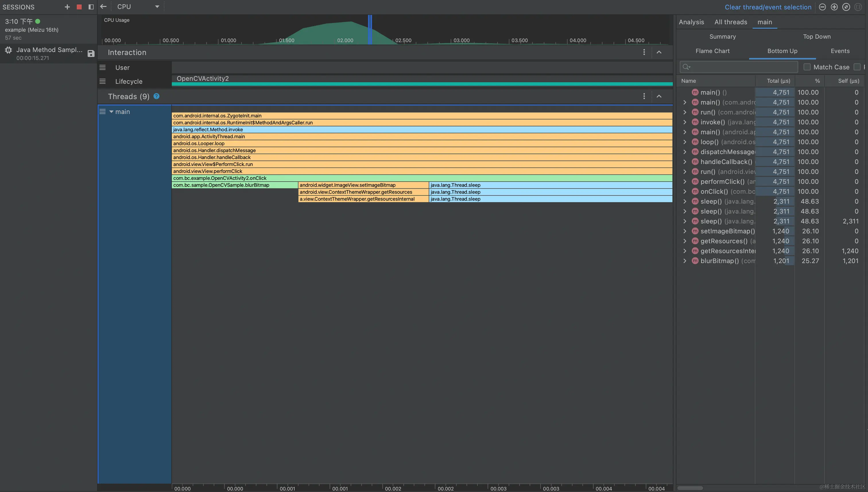Enable the Match Case checkbox

click(807, 67)
